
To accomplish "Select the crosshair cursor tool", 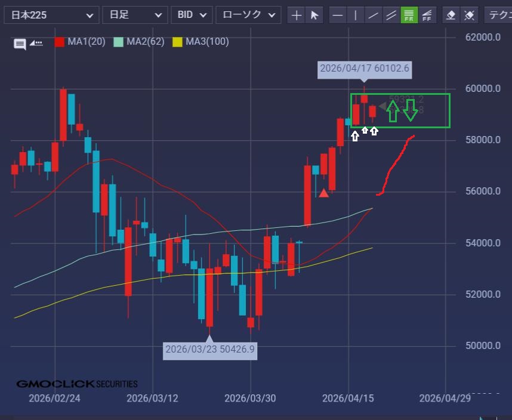I will (297, 15).
